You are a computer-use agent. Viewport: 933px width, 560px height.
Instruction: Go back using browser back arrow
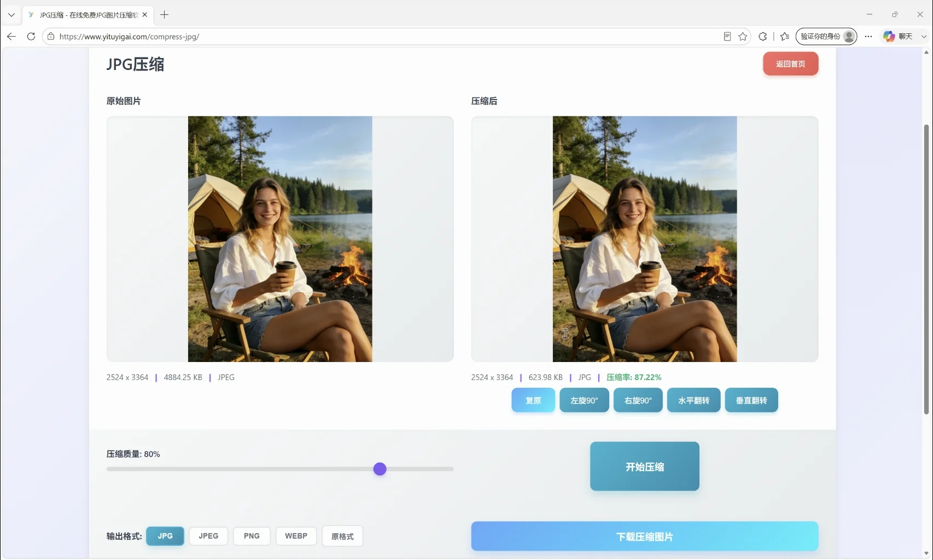pos(11,37)
